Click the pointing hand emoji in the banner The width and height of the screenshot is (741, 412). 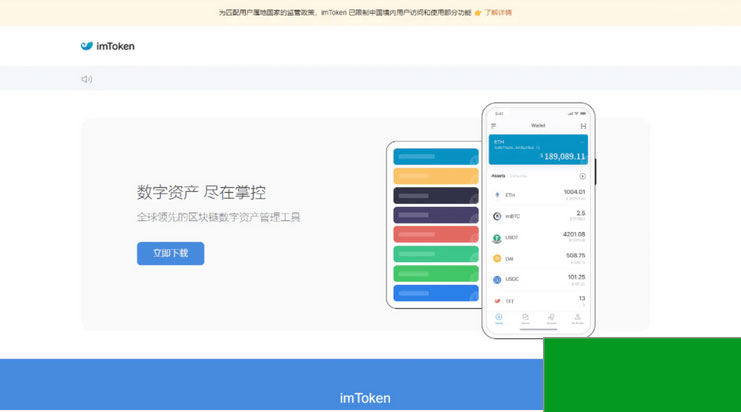pos(478,13)
